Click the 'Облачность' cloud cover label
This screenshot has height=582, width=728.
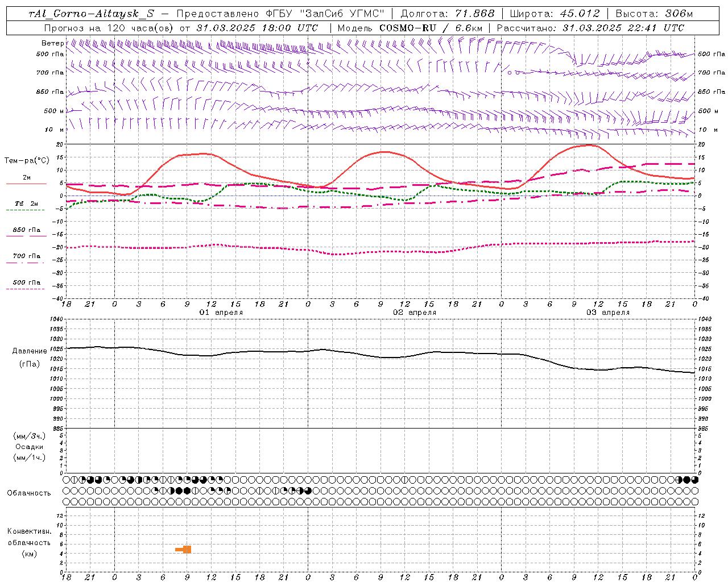tap(29, 493)
